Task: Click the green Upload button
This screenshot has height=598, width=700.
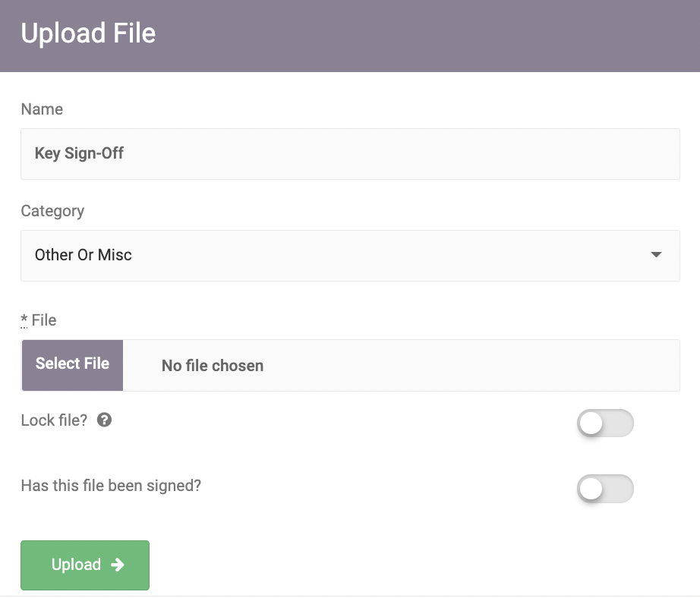Action: point(84,565)
